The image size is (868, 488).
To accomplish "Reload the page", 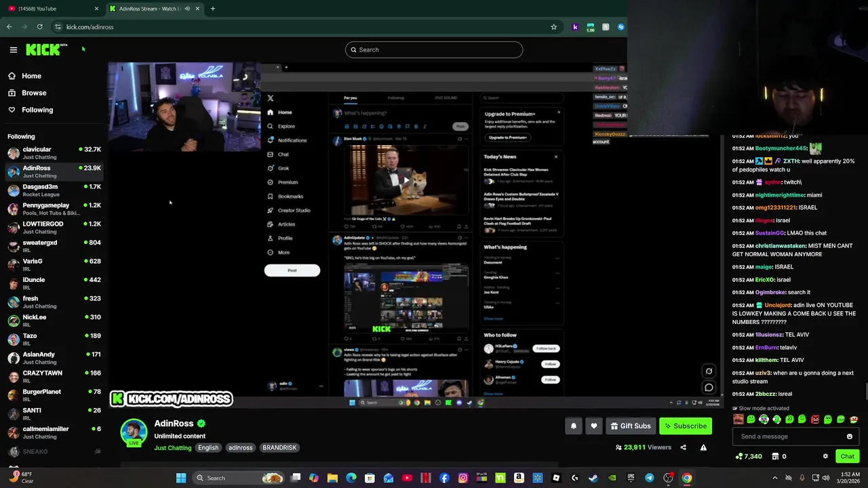I will click(40, 27).
